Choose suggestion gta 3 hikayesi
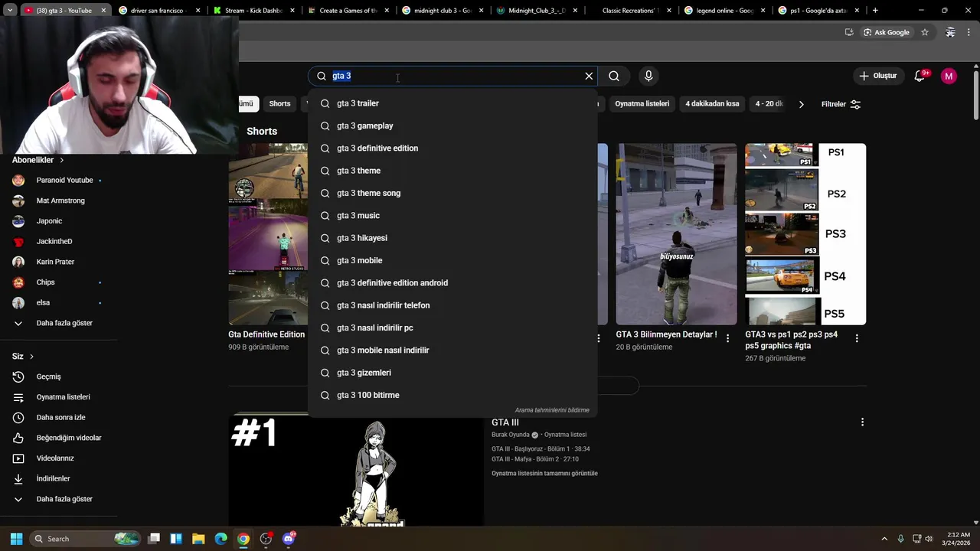 [x=452, y=238]
